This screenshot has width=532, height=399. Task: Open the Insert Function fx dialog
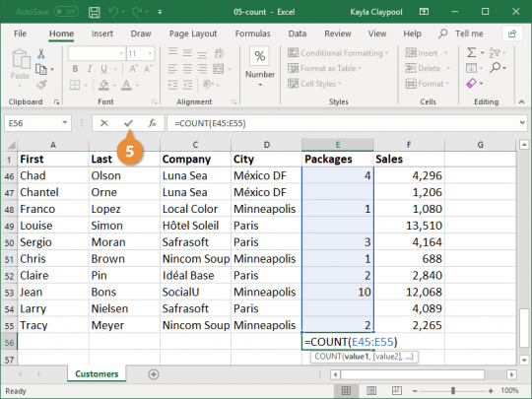coord(152,123)
